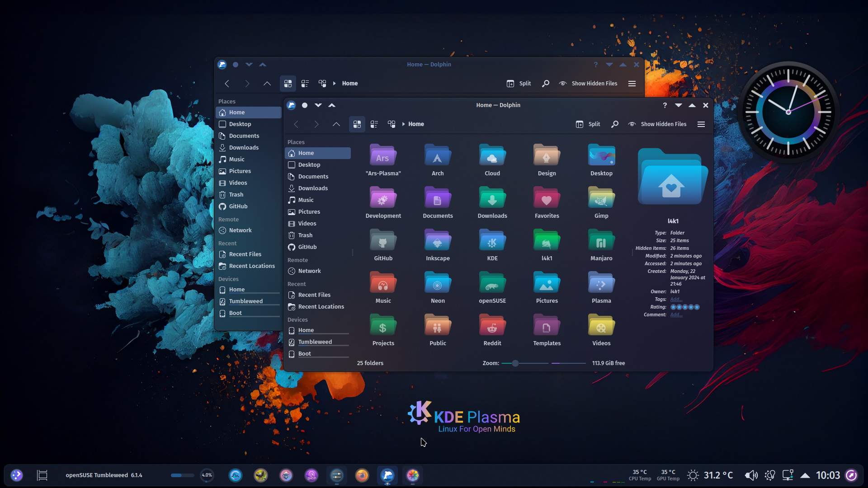Open the Reddit folder

click(x=492, y=330)
